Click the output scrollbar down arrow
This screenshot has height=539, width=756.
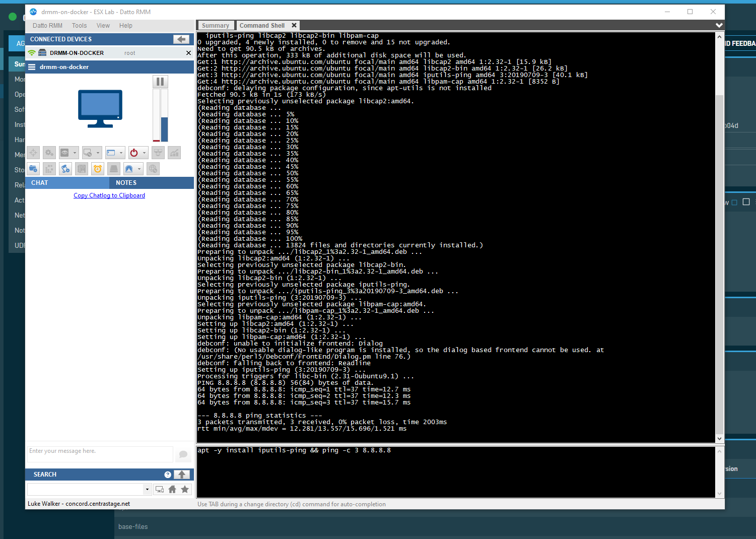tap(719, 439)
